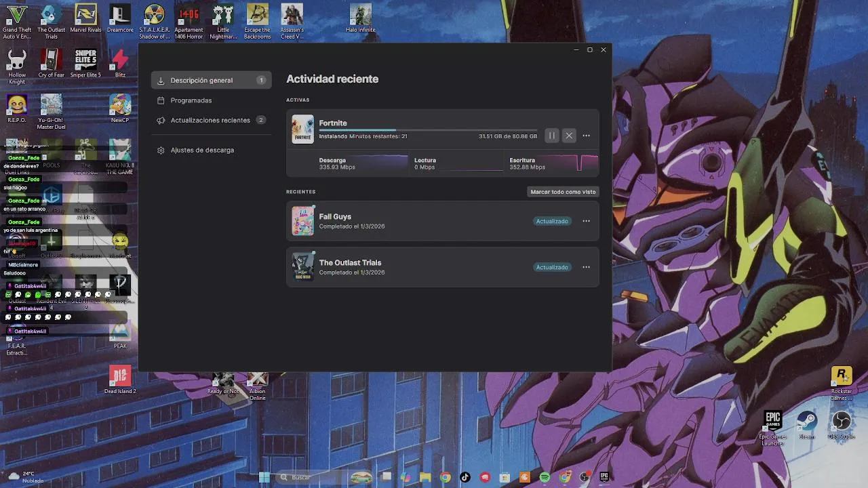The height and width of the screenshot is (488, 868).
Task: Click the Grand Theft Auto V desktop icon
Action: tap(17, 22)
